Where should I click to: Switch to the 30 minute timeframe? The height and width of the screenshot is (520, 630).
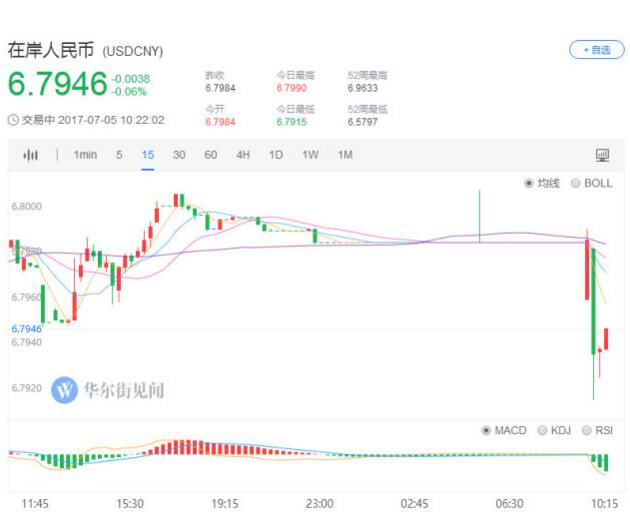(179, 155)
